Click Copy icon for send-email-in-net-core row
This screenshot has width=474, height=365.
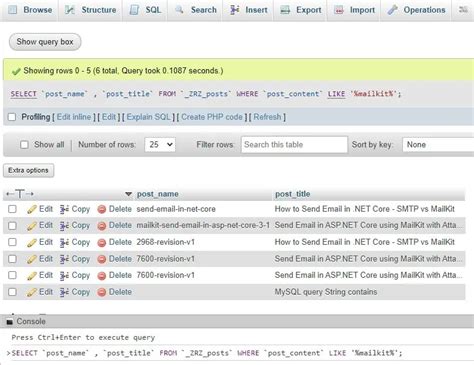pos(64,209)
